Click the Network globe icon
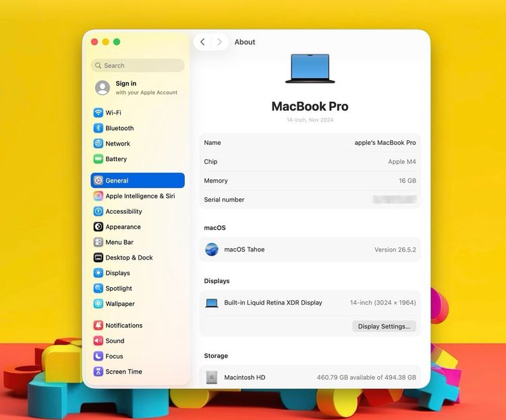Screen dimensions: 506x420 [98, 144]
